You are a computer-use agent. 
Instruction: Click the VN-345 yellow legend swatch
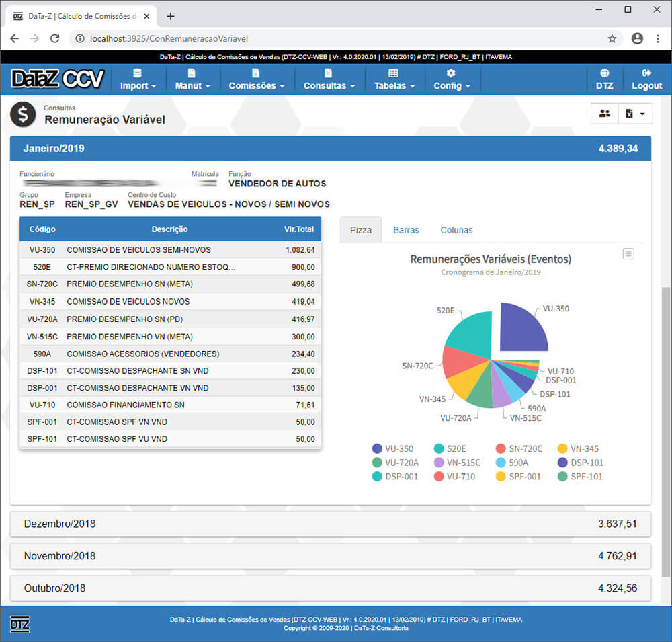562,448
